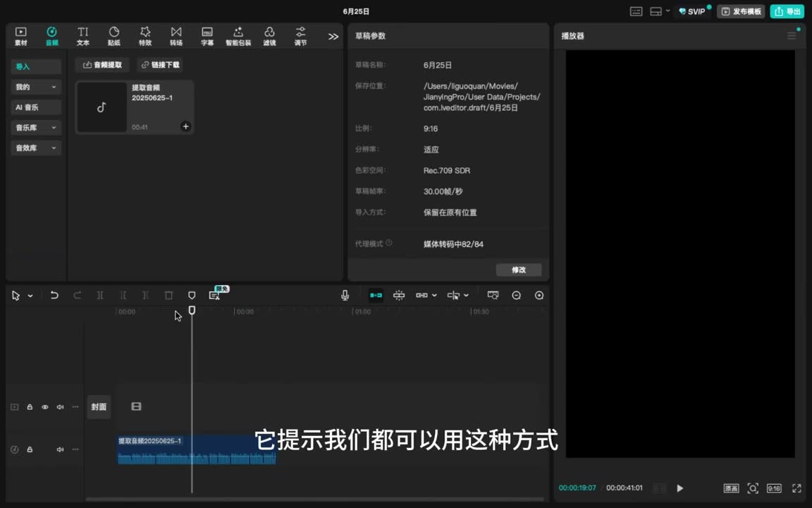Click the timeline playhead marker
This screenshot has width=812, height=508.
tap(192, 310)
